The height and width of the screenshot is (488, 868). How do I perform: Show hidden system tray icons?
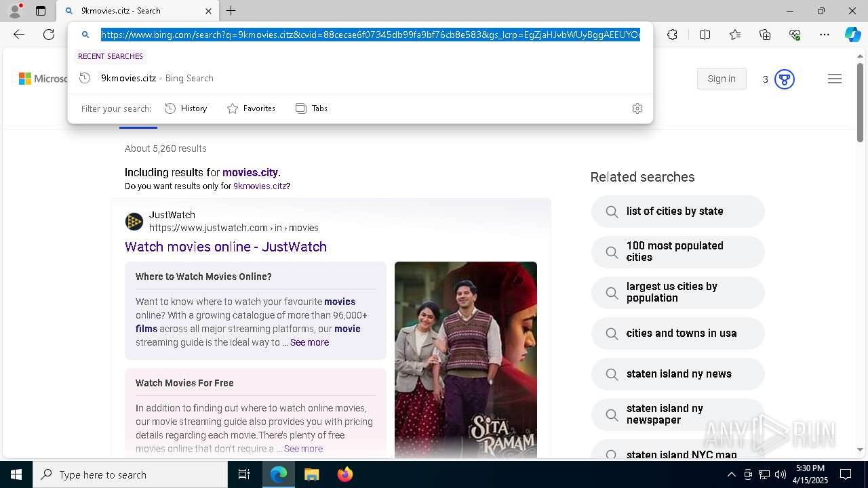[731, 474]
